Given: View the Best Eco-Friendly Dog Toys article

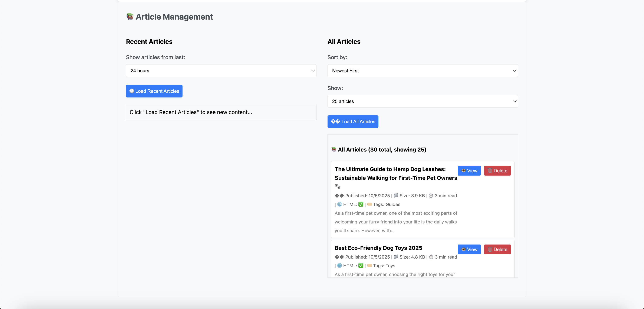Looking at the screenshot, I should (469, 249).
